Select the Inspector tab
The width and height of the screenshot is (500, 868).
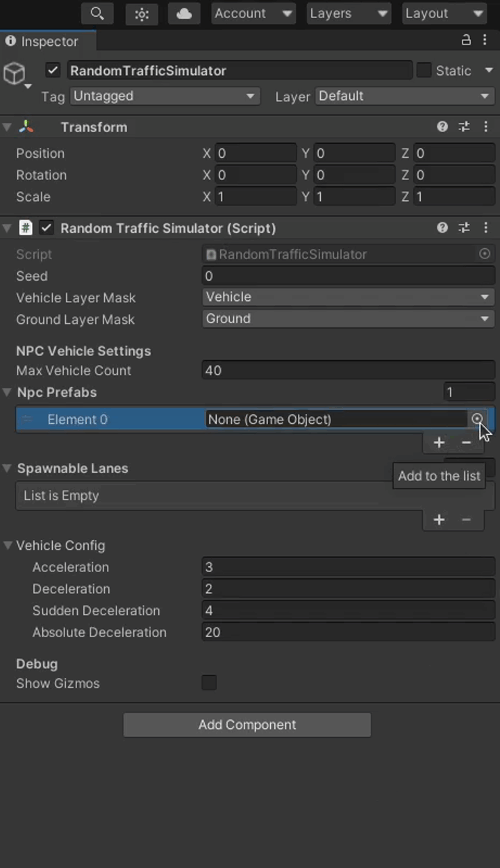[48, 41]
